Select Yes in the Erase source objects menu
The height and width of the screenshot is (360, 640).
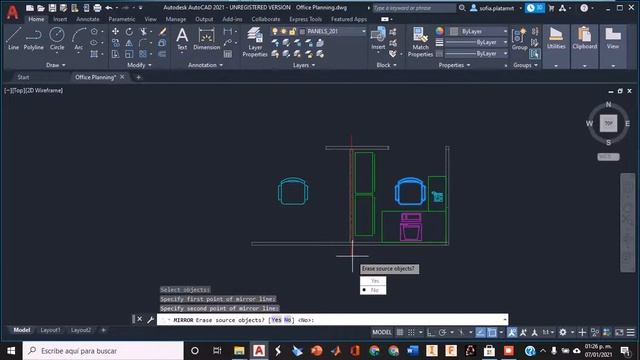[373, 281]
